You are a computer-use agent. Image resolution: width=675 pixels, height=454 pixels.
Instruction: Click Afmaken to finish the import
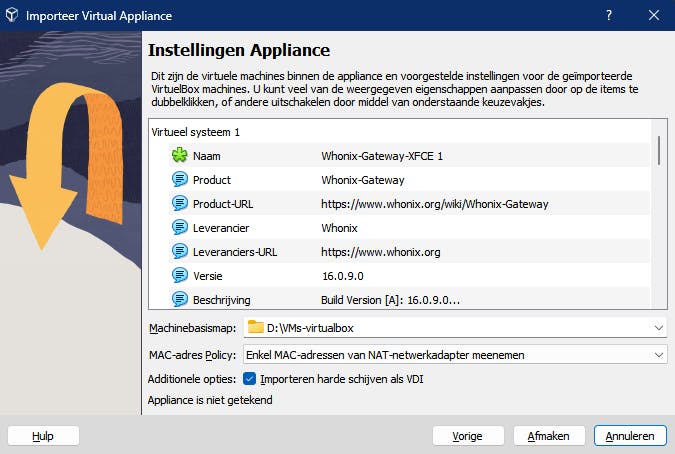549,436
